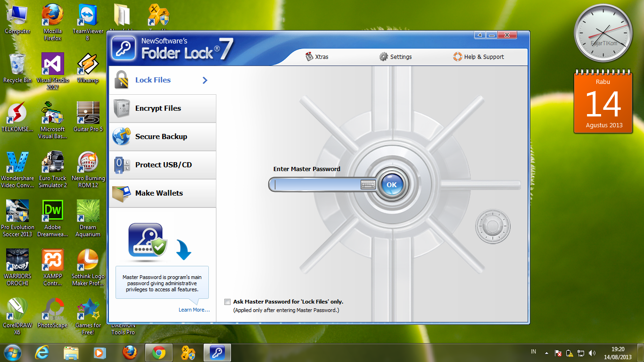Select the Adobe Dreamweaver shortcut

coord(53,219)
